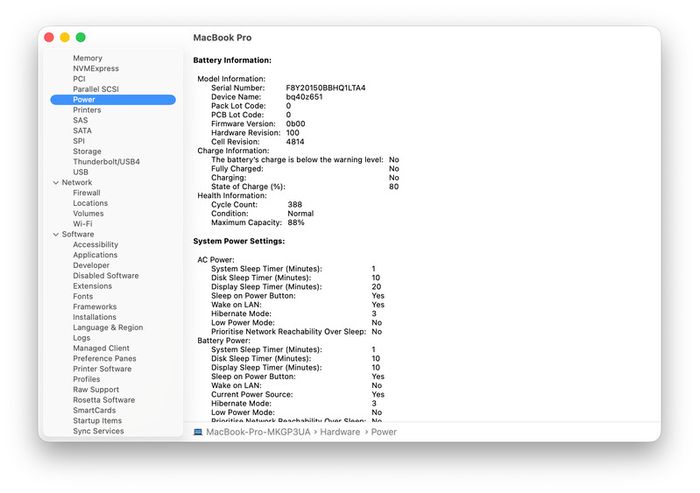The width and height of the screenshot is (700, 493).
Task: Open Raw Support in sidebar
Action: (96, 390)
